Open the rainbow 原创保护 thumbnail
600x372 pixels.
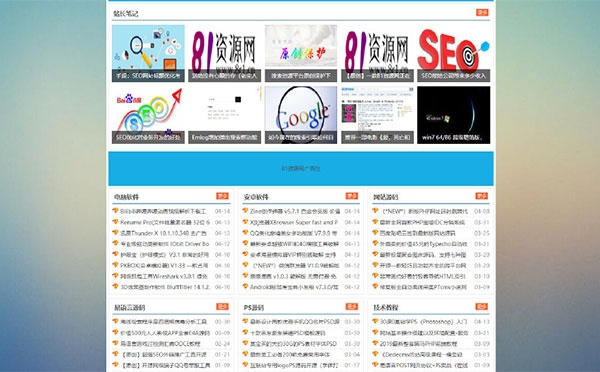[x=301, y=53]
